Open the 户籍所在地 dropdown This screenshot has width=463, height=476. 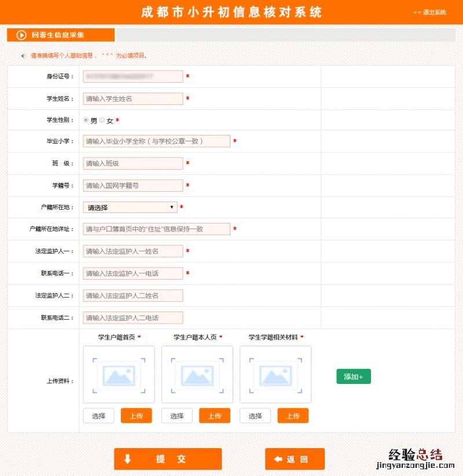[130, 207]
